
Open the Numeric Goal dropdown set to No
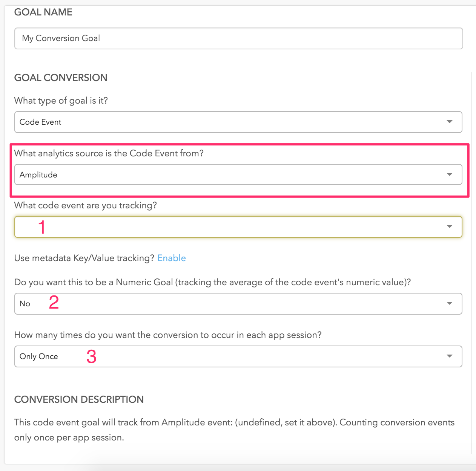(x=238, y=304)
